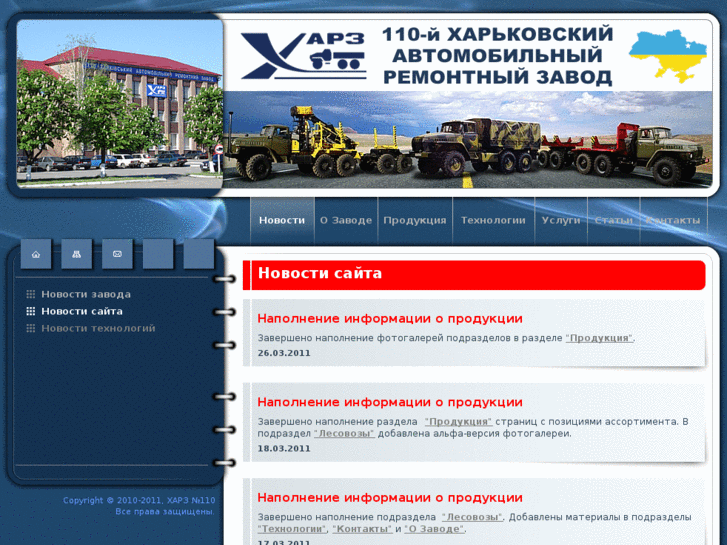The width and height of the screenshot is (727, 545).
Task: Open the О Заводе menu tab
Action: [x=346, y=220]
